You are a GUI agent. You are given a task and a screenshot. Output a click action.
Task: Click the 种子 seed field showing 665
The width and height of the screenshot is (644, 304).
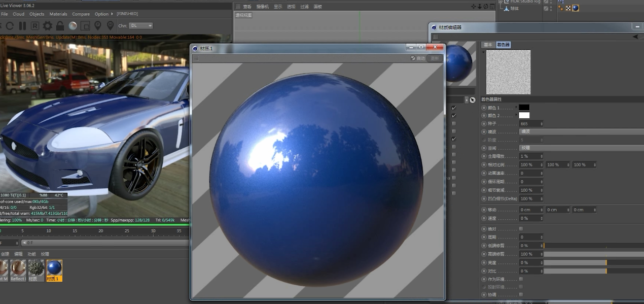point(531,124)
